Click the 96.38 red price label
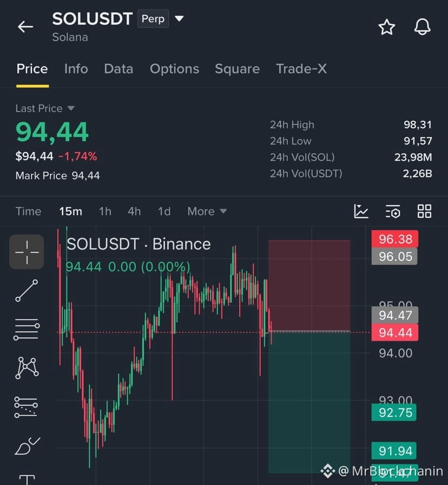448x485 pixels. tap(395, 239)
